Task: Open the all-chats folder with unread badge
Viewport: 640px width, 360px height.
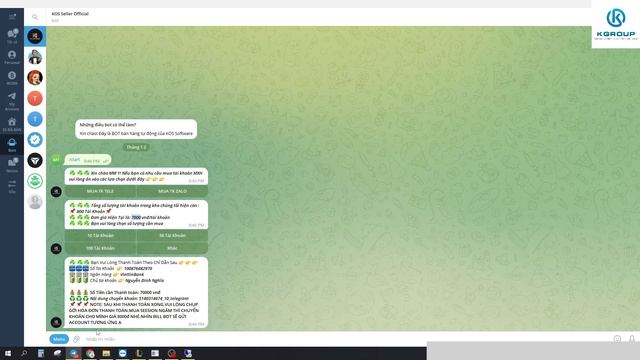Action: point(12,36)
